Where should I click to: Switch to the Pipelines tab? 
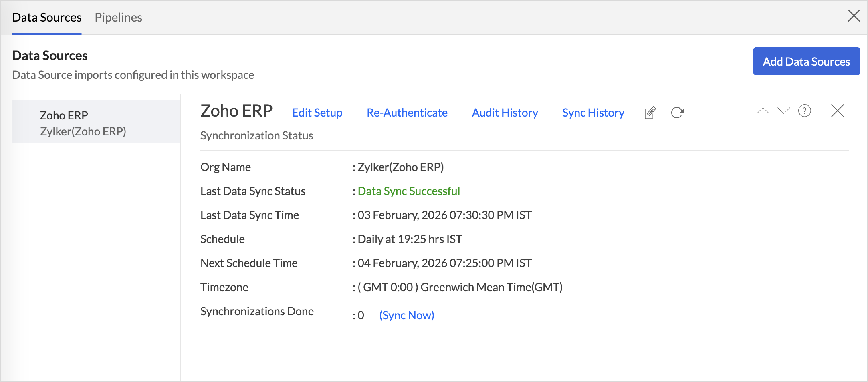click(x=118, y=18)
